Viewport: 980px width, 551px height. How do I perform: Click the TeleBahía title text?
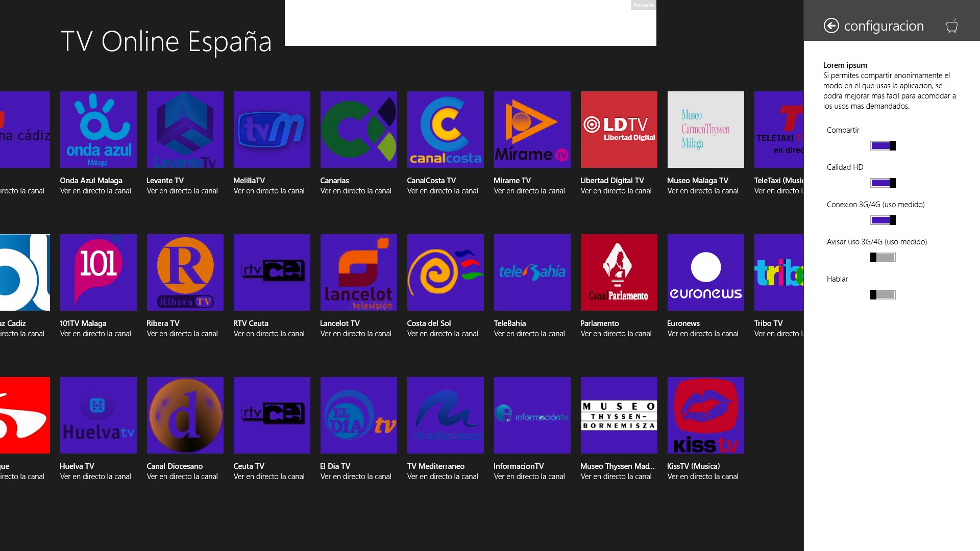(510, 323)
